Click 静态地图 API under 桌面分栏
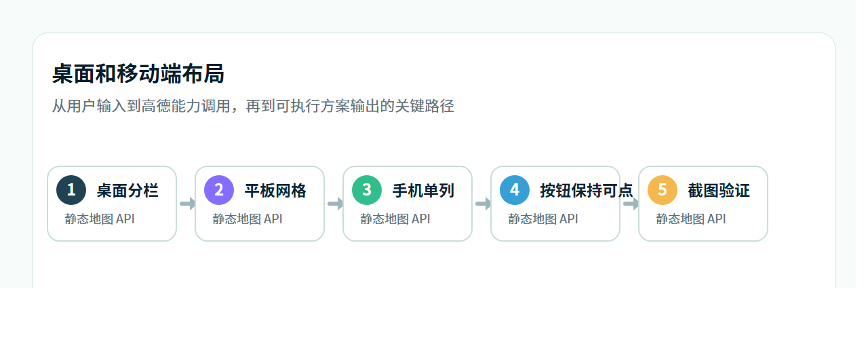 click(100, 219)
